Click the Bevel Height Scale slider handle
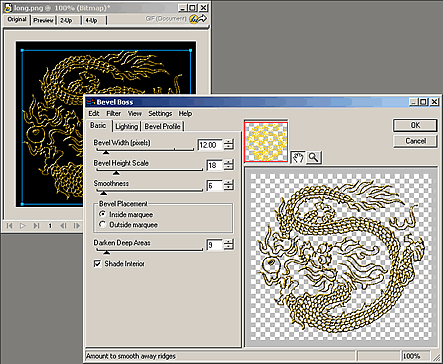Screen dimensions: 443x364 [116, 173]
